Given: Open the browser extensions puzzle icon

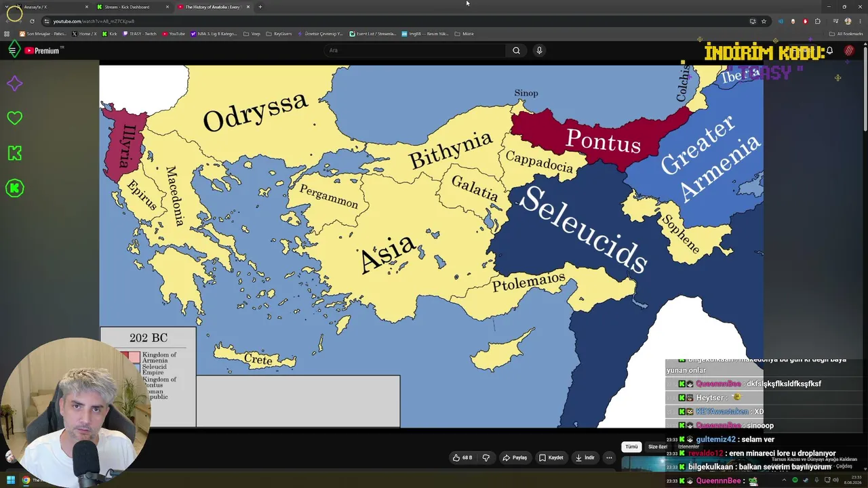Looking at the screenshot, I should 818,21.
